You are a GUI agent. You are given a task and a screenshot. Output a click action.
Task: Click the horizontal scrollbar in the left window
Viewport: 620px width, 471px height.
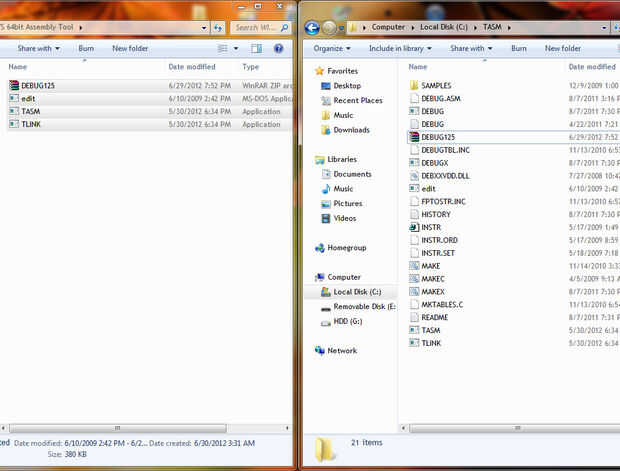117,428
